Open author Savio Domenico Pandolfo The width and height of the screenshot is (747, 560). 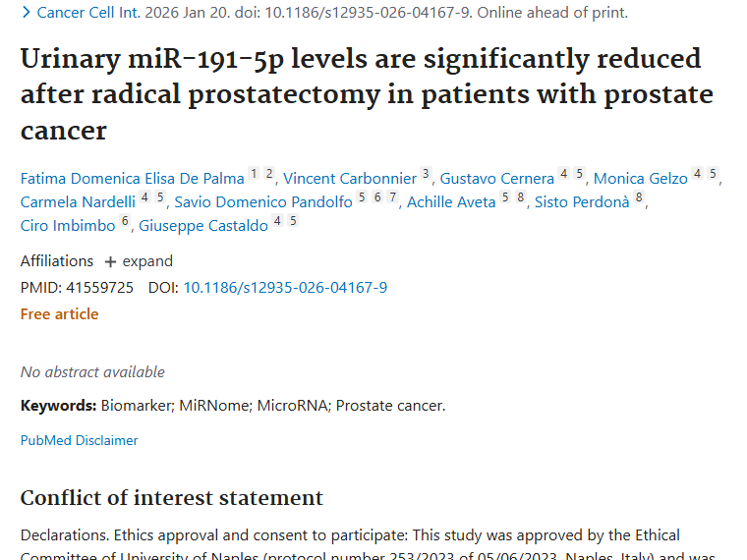(262, 202)
